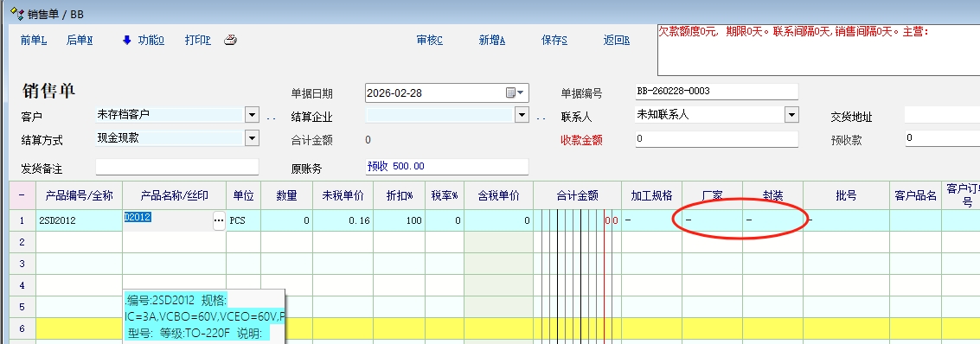Click the 交货地址 input field
This screenshot has width=980, height=344.
click(x=942, y=115)
